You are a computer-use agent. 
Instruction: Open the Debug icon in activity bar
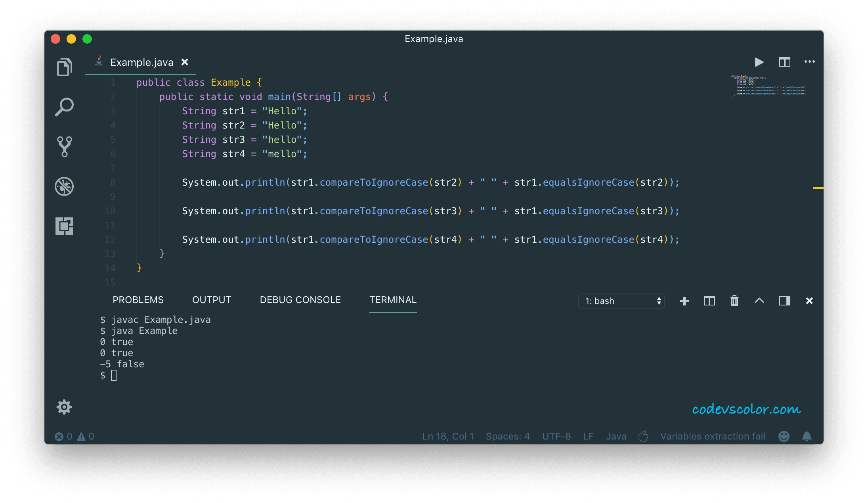[x=64, y=186]
